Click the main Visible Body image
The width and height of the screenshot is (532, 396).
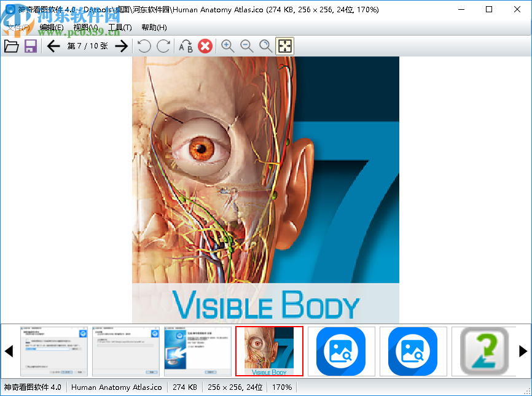point(265,190)
